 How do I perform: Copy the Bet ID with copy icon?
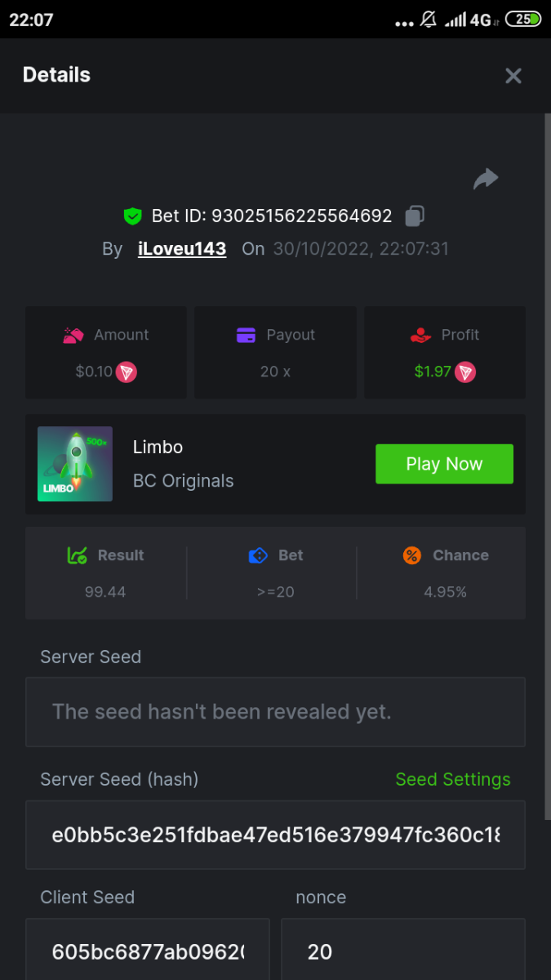[x=415, y=216]
